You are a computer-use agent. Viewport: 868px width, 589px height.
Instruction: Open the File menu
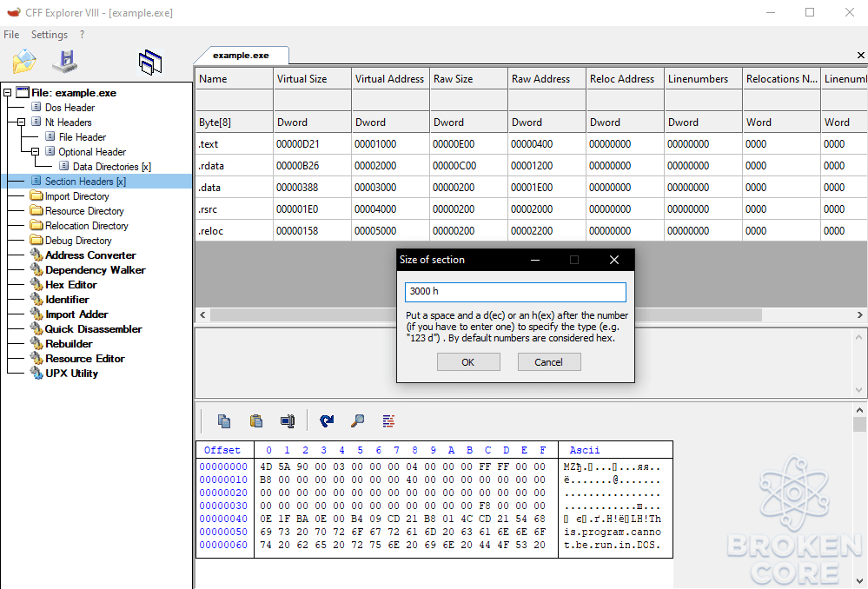pyautogui.click(x=11, y=35)
